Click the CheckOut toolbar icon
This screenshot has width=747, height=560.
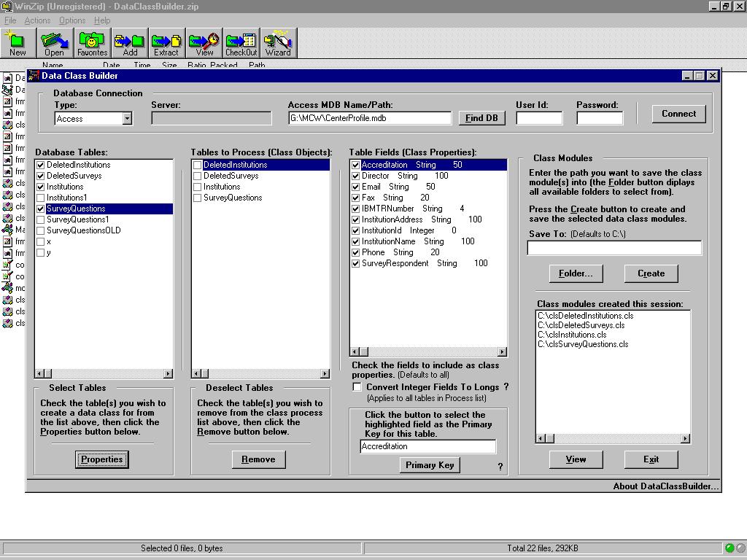tap(241, 43)
